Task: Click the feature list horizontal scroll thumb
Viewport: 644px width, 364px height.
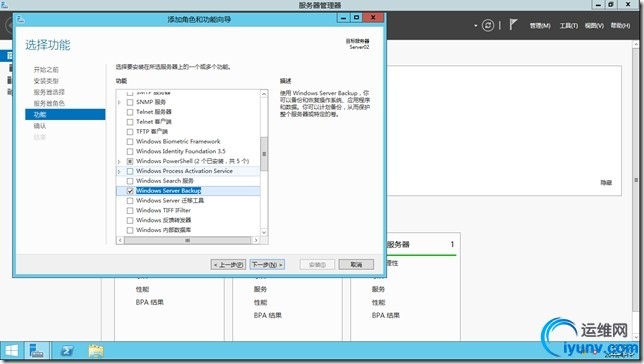Action: (x=187, y=240)
